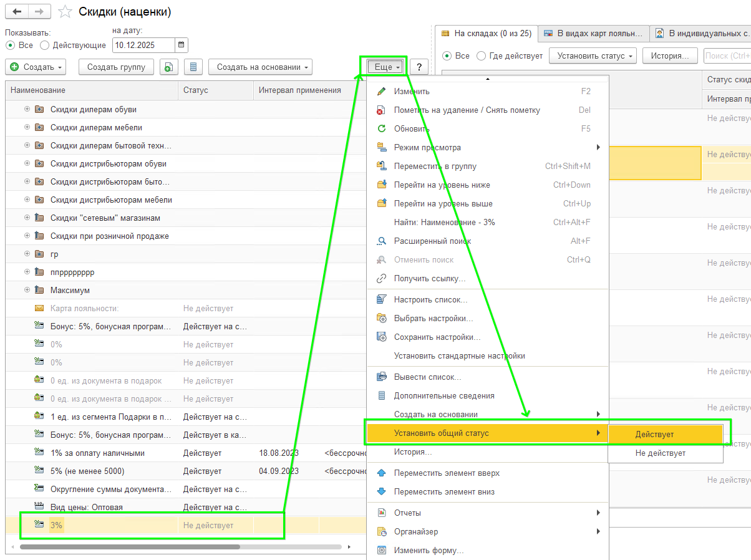Open the 'Установить статус' dropdown
751x560 pixels.
592,56
